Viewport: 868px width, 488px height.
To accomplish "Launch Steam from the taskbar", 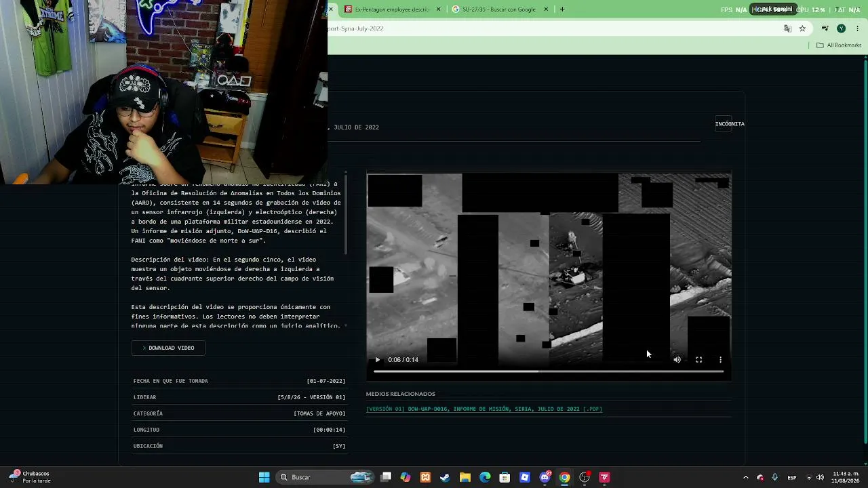I will pos(445,477).
